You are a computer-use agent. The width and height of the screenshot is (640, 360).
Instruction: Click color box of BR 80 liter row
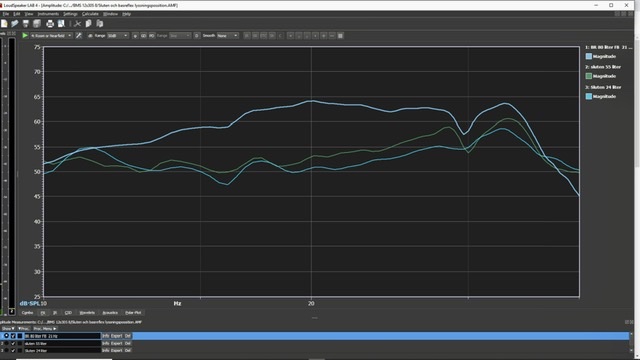pyautogui.click(x=20, y=336)
